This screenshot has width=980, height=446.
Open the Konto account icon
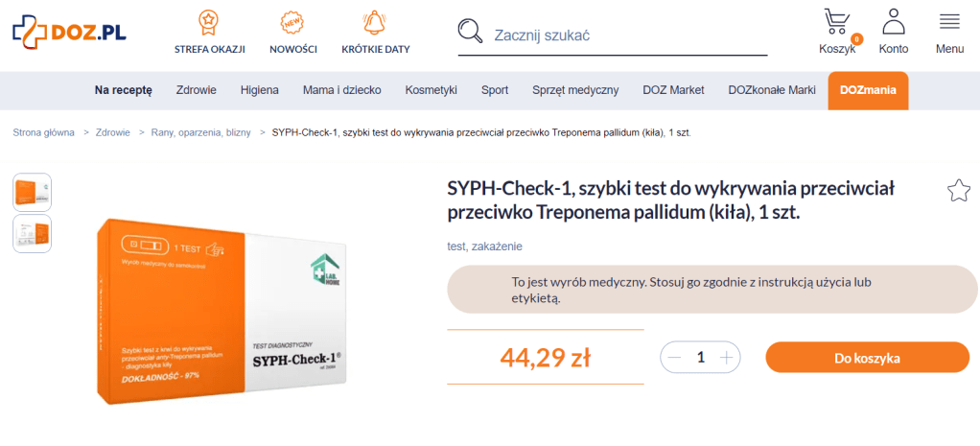coord(894,23)
